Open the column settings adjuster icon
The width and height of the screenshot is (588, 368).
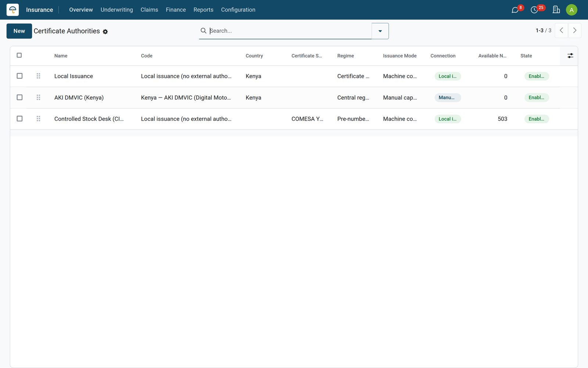(570, 56)
